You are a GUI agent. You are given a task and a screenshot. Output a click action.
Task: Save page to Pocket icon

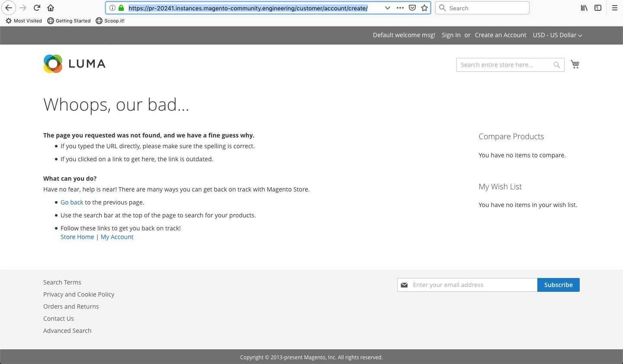[412, 8]
